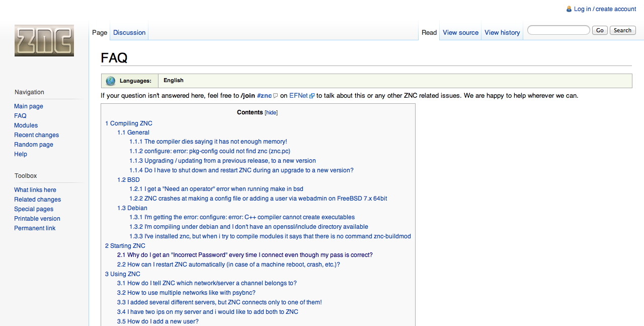Viewport: 644px width, 326px height.
Task: Open the View history tab
Action: 502,32
